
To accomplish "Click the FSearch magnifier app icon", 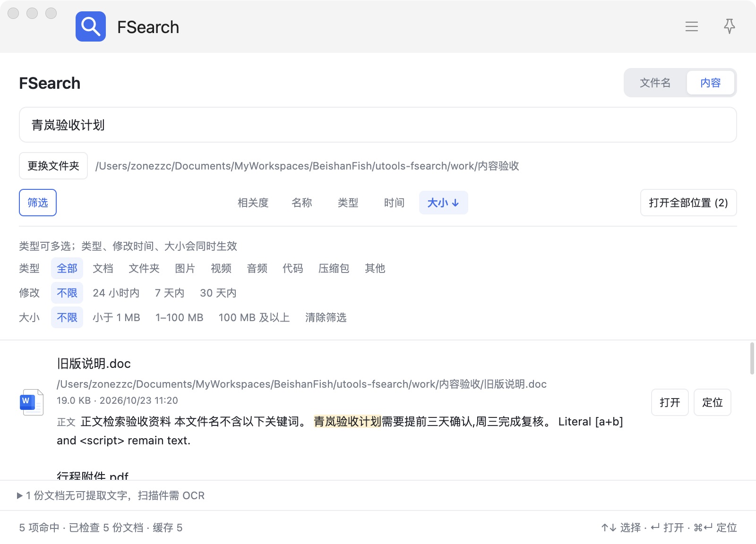I will [91, 26].
